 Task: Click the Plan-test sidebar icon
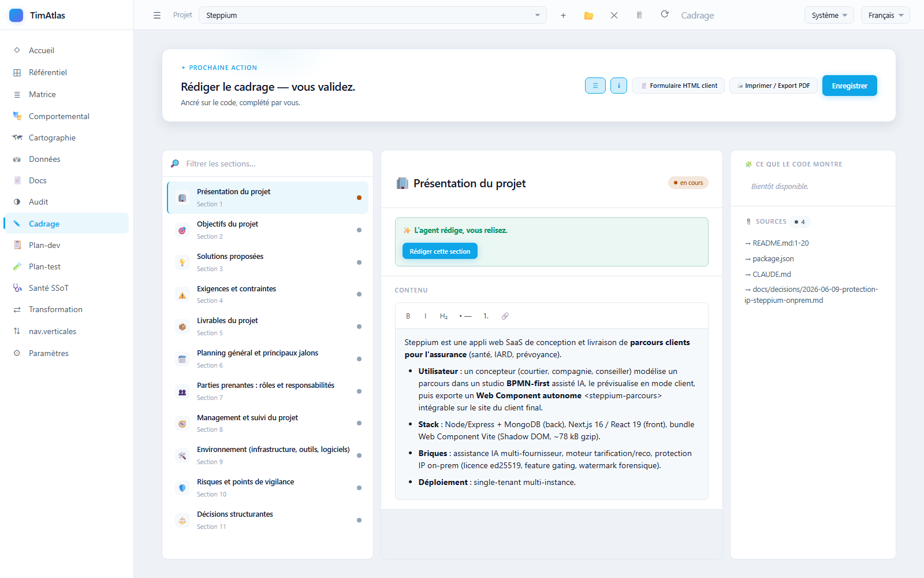coord(17,266)
